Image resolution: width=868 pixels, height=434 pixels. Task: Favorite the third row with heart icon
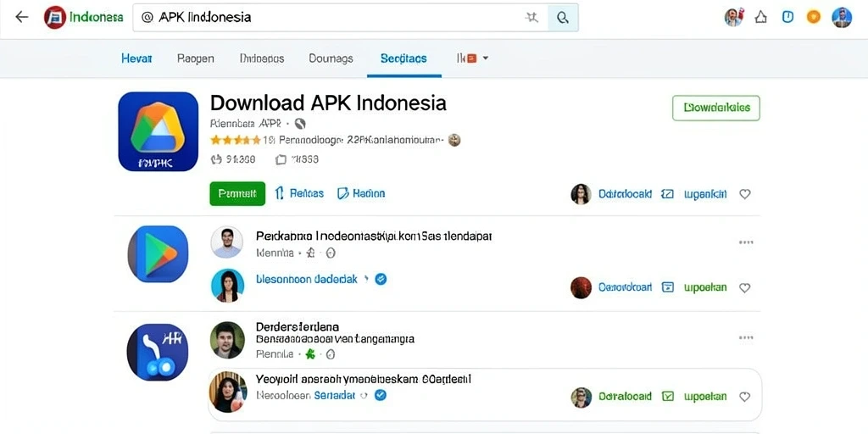[745, 397]
